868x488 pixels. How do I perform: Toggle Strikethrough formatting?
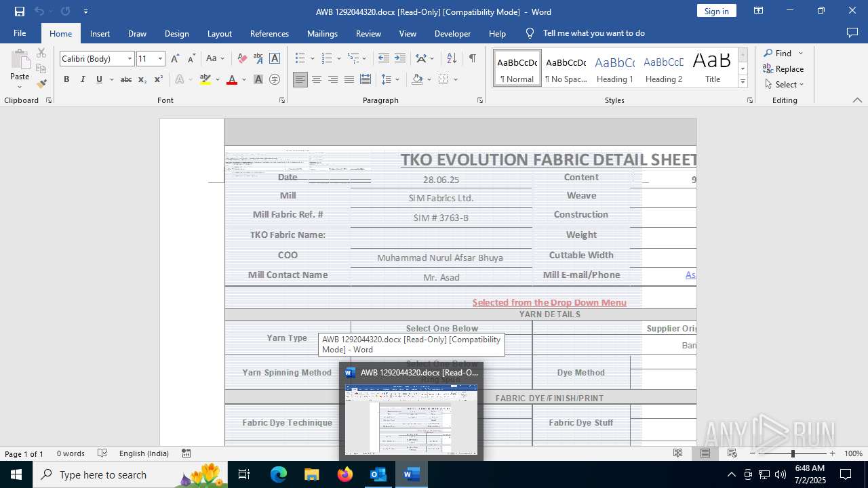pyautogui.click(x=125, y=79)
